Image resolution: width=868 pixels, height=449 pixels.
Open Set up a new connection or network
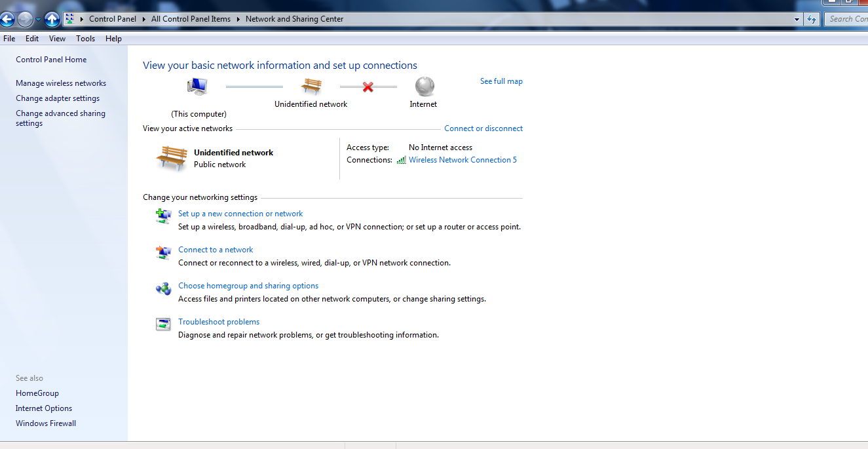(x=240, y=214)
